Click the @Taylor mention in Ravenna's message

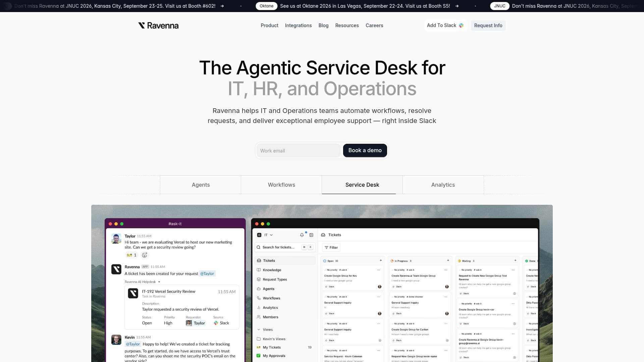(207, 274)
